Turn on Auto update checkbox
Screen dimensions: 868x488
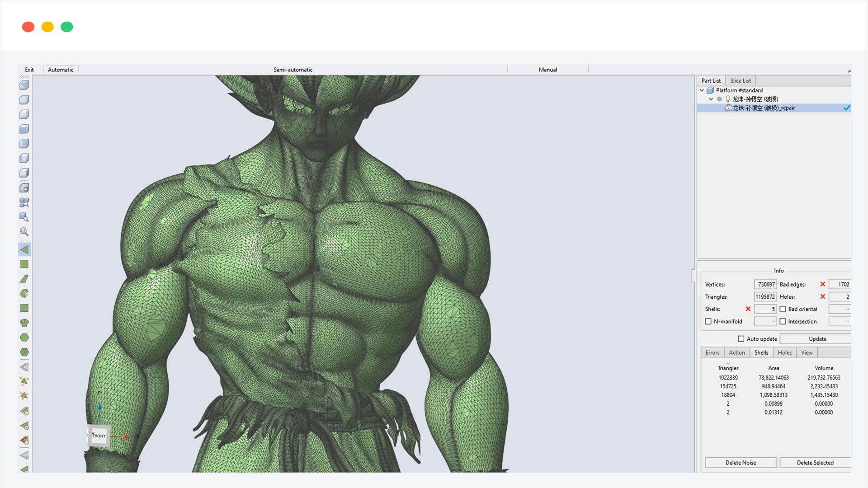pyautogui.click(x=741, y=339)
